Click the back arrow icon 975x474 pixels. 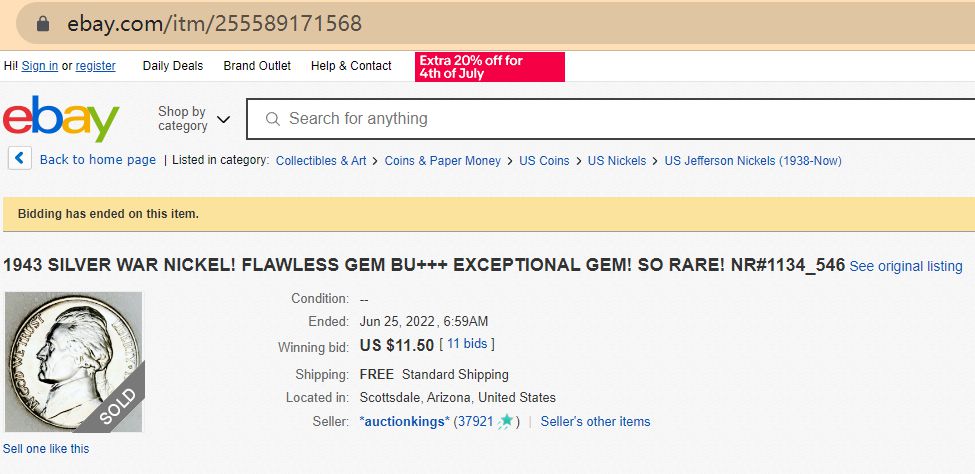(x=20, y=159)
